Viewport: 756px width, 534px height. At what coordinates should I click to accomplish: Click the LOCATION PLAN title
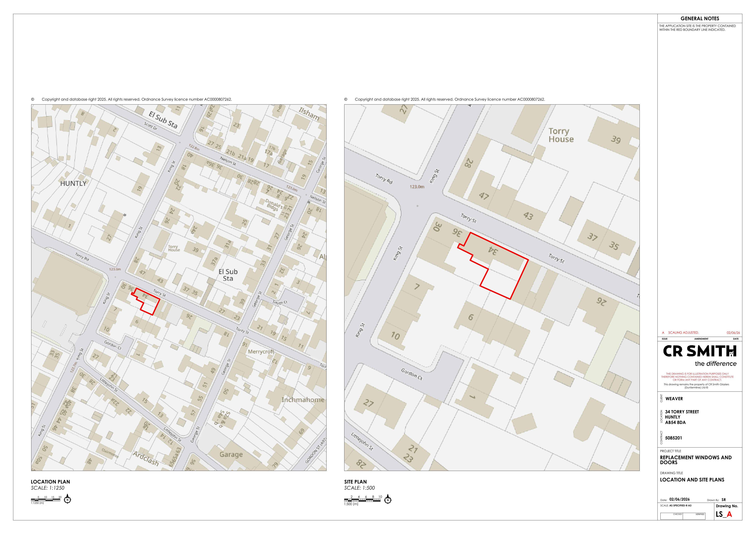pyautogui.click(x=50, y=482)
